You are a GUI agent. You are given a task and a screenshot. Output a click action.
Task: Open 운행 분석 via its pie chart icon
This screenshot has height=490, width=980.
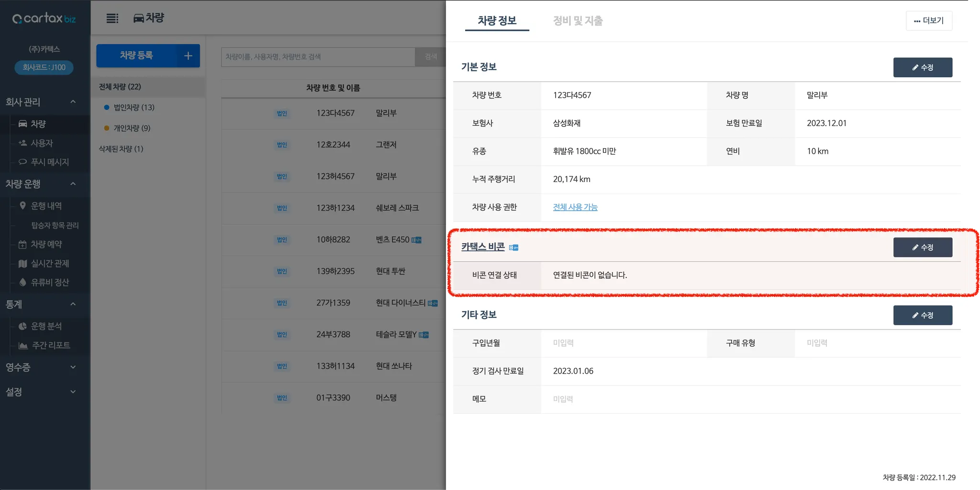click(x=22, y=326)
